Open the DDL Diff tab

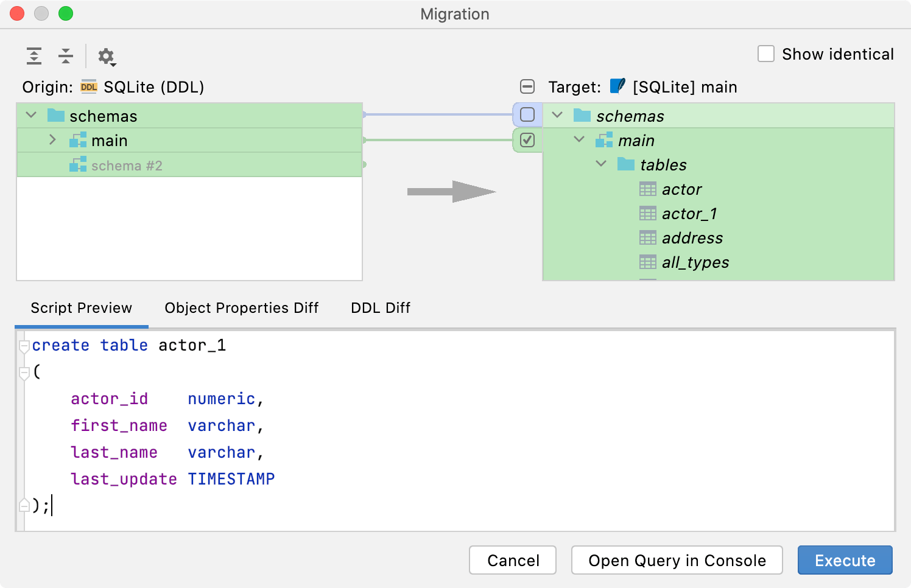(x=380, y=308)
